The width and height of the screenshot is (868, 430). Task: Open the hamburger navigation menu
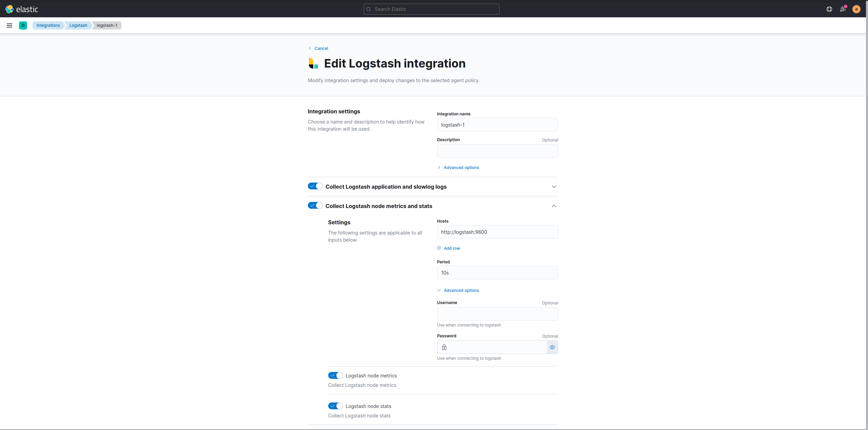9,25
